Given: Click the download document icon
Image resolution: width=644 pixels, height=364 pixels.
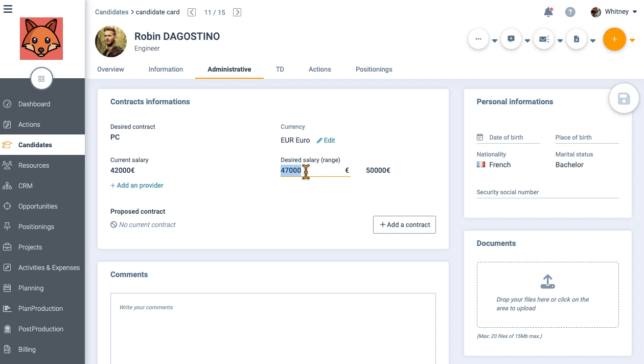Looking at the screenshot, I should [577, 39].
